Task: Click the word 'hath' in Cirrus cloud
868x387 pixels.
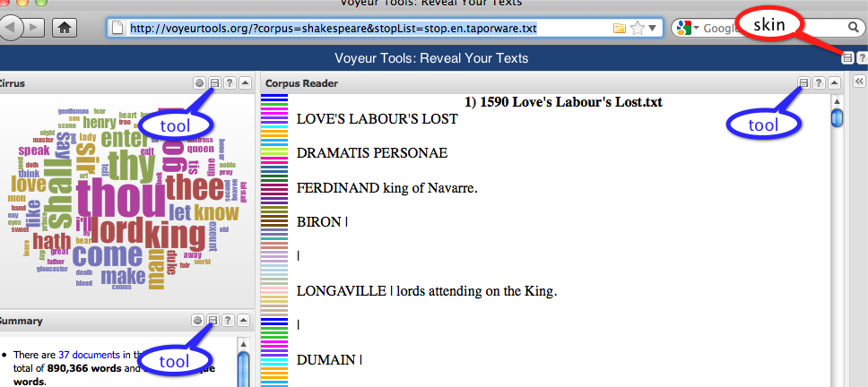Action: tap(51, 242)
